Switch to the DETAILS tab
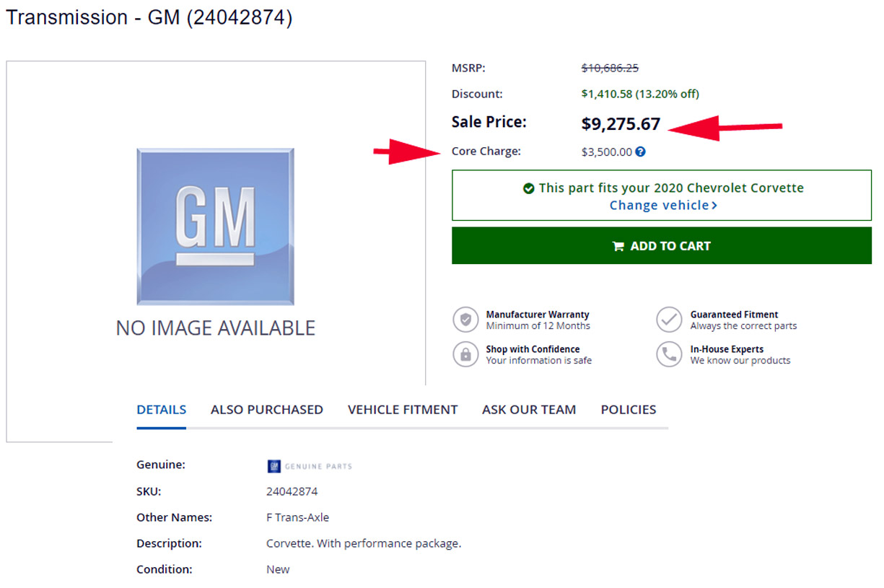Viewport: 884px width, 588px height. point(161,410)
